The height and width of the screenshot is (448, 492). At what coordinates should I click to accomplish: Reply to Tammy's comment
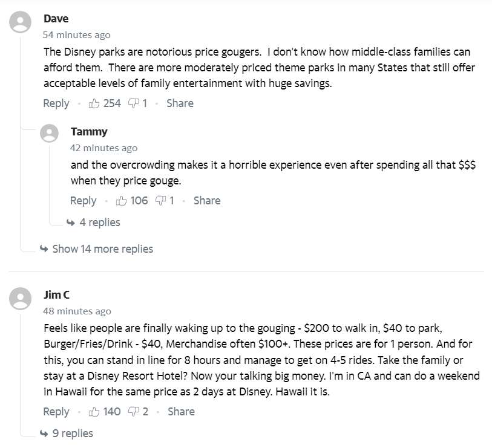click(84, 201)
